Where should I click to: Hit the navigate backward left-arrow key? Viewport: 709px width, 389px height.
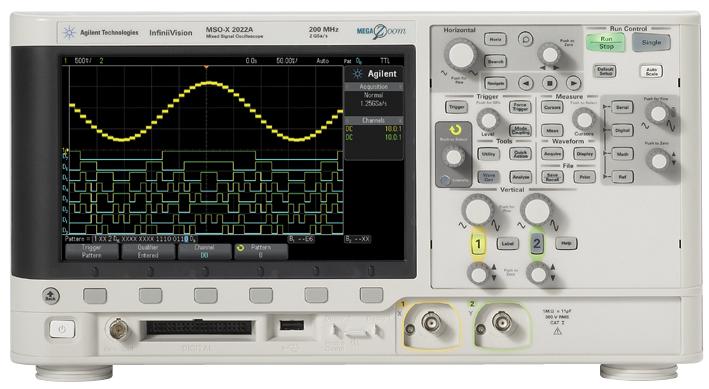pos(525,83)
